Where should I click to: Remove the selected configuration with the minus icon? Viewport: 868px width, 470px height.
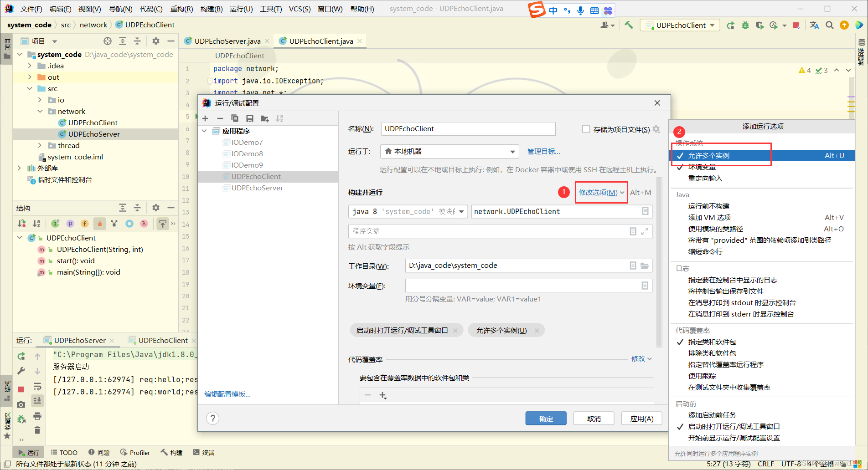click(220, 118)
